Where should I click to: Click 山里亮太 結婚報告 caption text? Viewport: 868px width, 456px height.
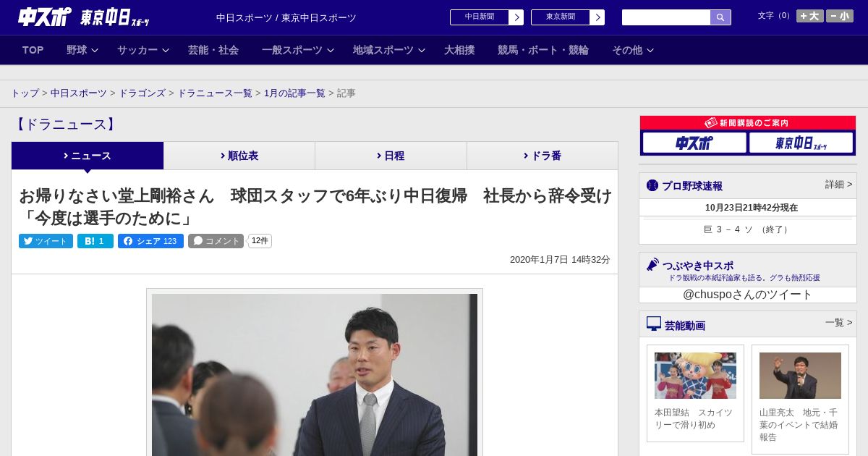click(799, 425)
